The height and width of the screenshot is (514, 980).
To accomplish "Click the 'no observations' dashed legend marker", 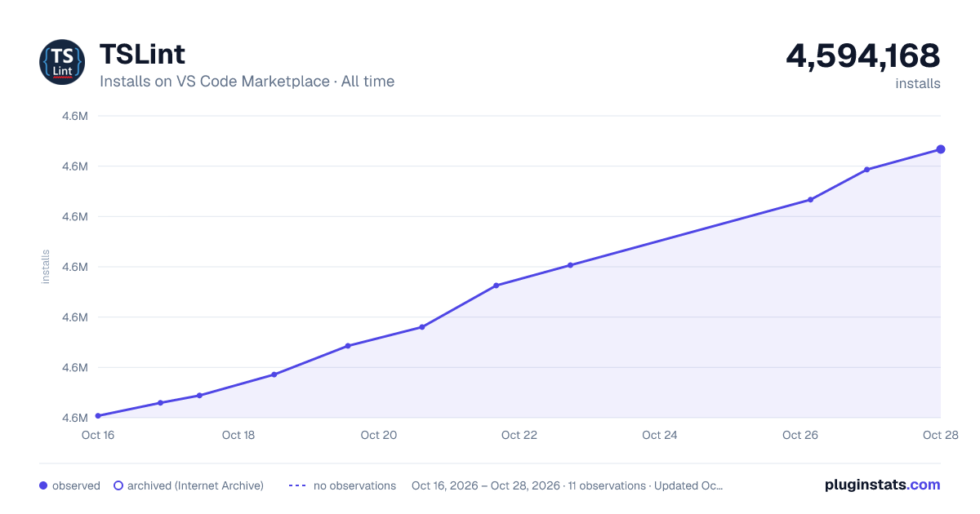I will (x=297, y=485).
